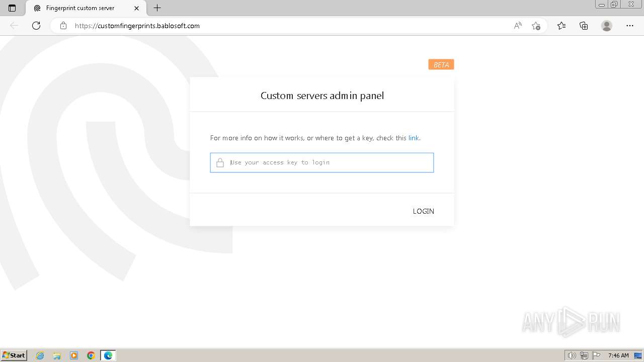Open Read aloud icon in address bar

pyautogui.click(x=518, y=26)
